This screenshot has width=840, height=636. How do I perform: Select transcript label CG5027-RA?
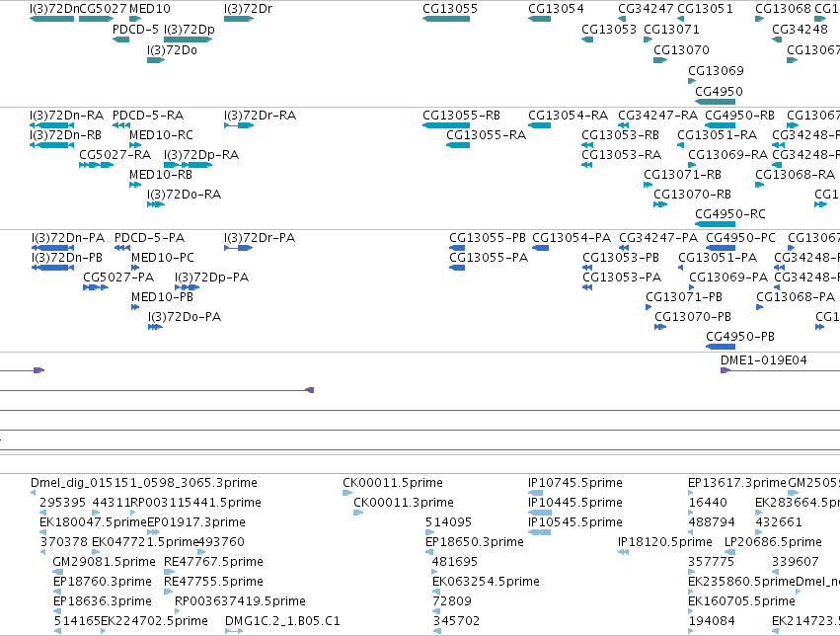[x=115, y=155]
